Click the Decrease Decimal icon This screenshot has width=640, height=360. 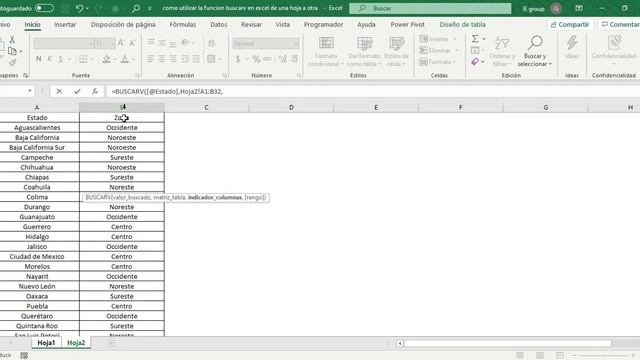click(294, 59)
